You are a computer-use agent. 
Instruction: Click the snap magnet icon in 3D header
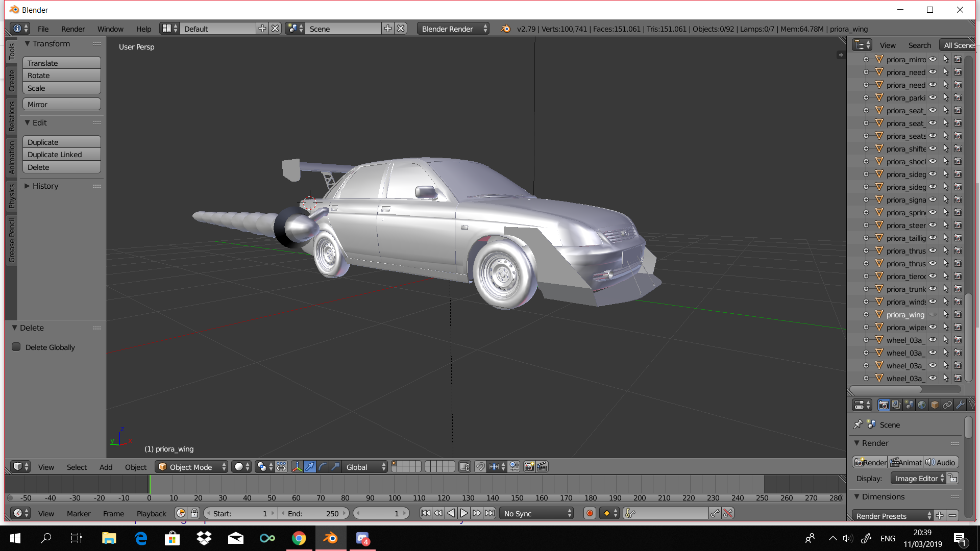pyautogui.click(x=480, y=467)
